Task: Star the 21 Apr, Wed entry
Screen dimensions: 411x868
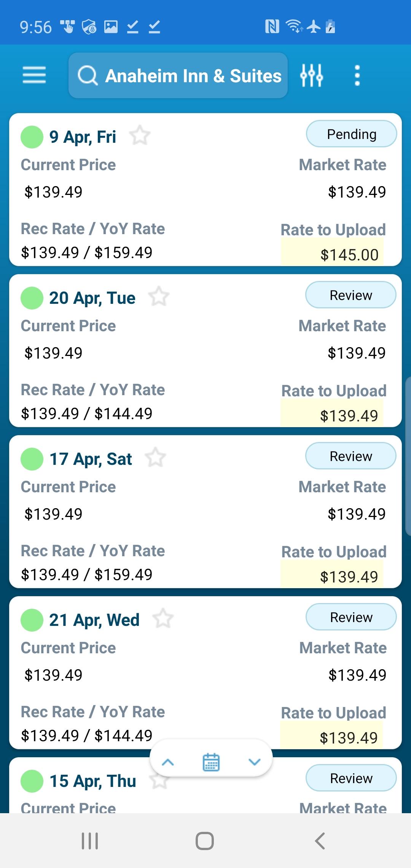Action: pyautogui.click(x=163, y=618)
